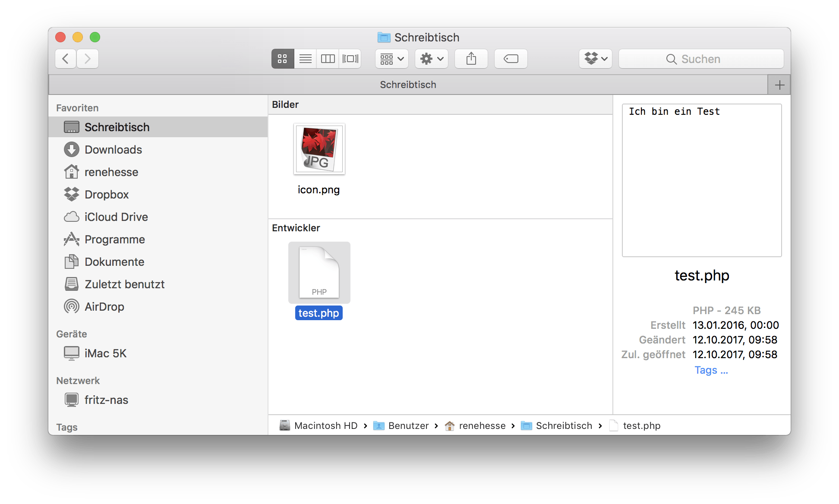839x504 pixels.
Task: Click the Bilder group header
Action: 440,104
